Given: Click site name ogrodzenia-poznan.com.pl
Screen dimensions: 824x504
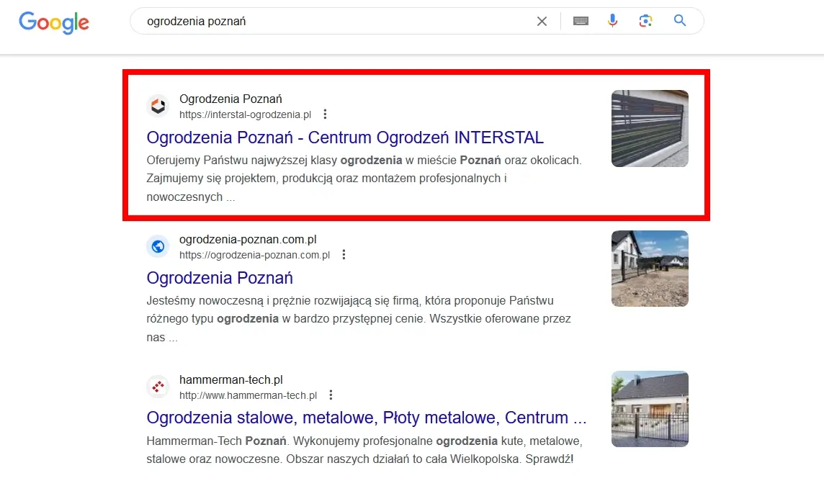Looking at the screenshot, I should 248,239.
